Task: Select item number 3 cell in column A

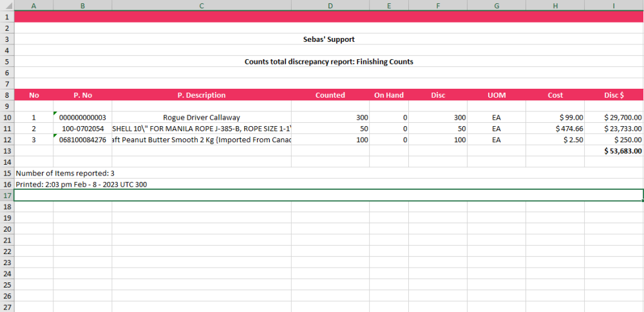Action: point(33,140)
